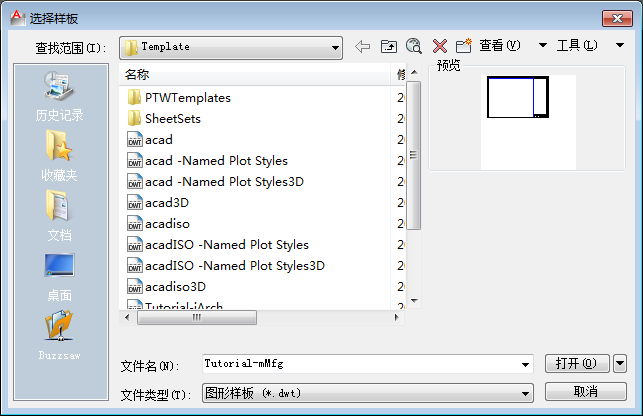The height and width of the screenshot is (416, 643).
Task: Expand the Template look-in dropdown
Action: pos(335,48)
